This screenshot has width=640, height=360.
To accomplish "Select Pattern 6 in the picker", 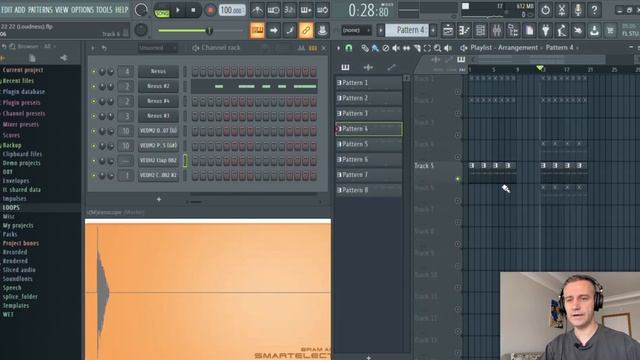I will (x=369, y=160).
